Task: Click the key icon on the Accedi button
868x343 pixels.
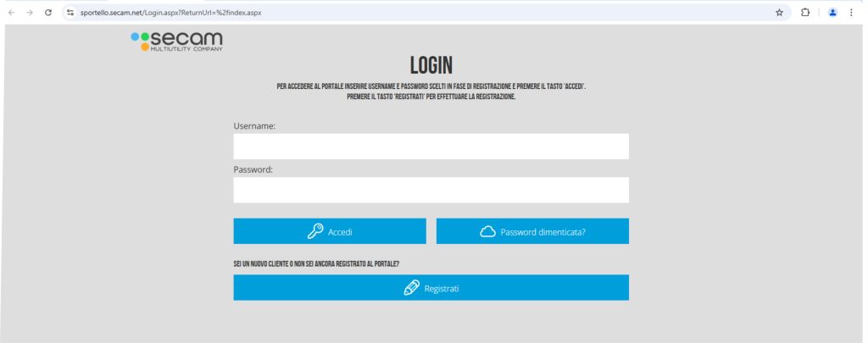Action: point(314,231)
